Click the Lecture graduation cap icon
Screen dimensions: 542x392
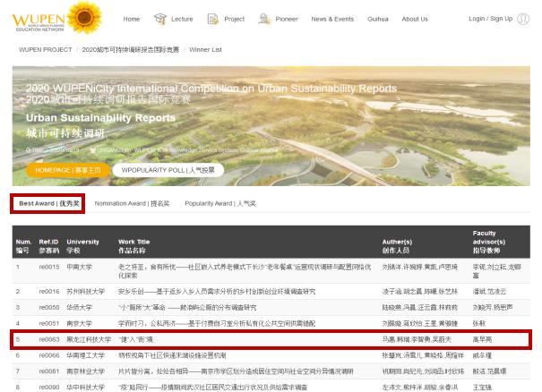[x=160, y=19]
